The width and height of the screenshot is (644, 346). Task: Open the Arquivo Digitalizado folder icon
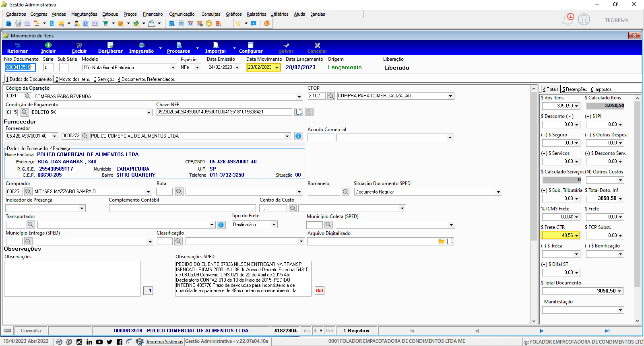click(442, 241)
